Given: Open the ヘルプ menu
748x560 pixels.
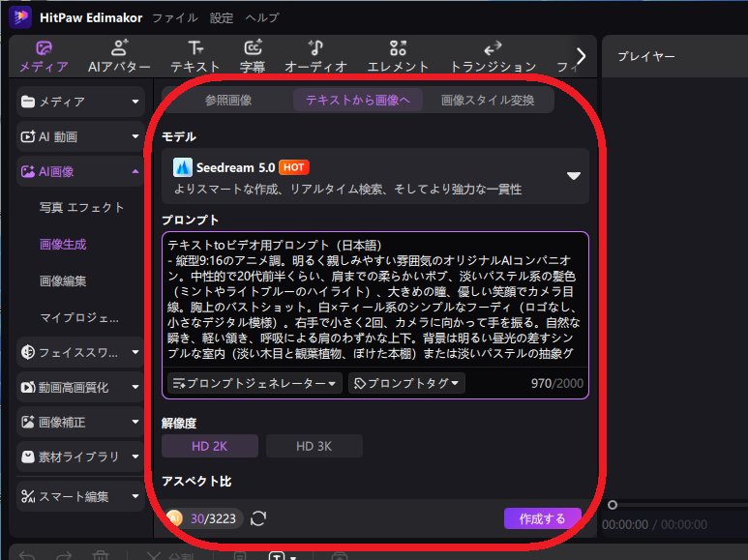Looking at the screenshot, I should tap(262, 18).
